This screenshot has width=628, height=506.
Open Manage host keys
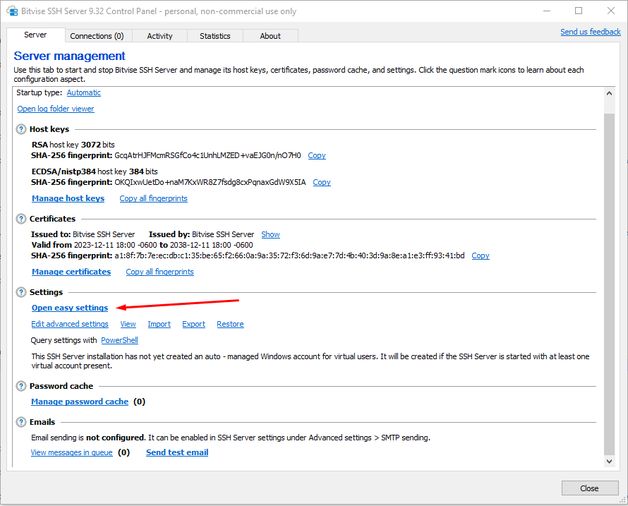point(68,199)
